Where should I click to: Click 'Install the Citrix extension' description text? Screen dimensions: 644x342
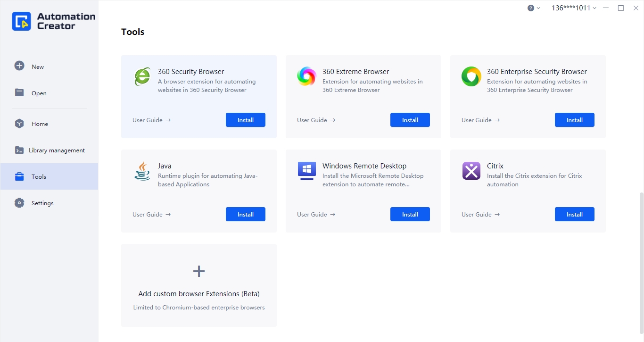coord(535,180)
